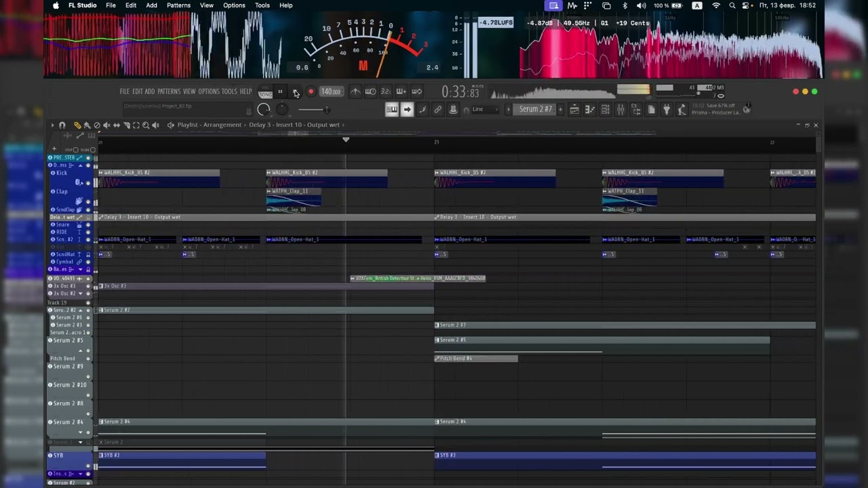868x488 pixels.
Task: Toggle the link/multilink to controllers icon
Action: click(x=438, y=109)
